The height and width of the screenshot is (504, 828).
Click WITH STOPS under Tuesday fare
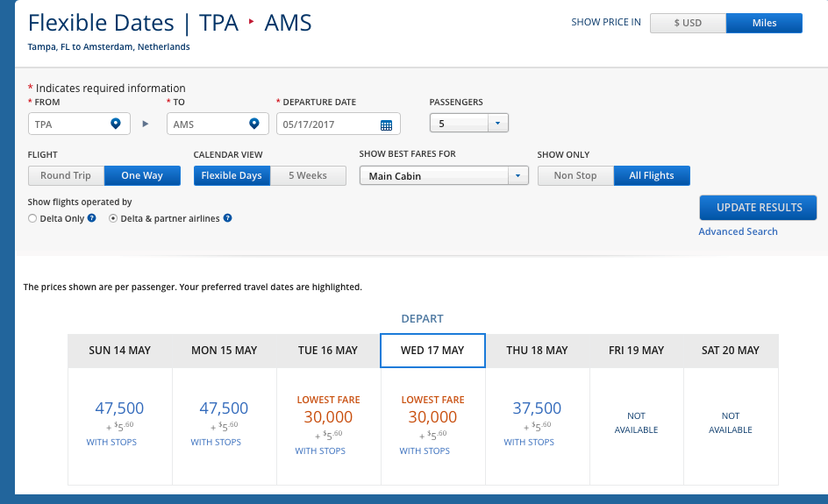[320, 451]
